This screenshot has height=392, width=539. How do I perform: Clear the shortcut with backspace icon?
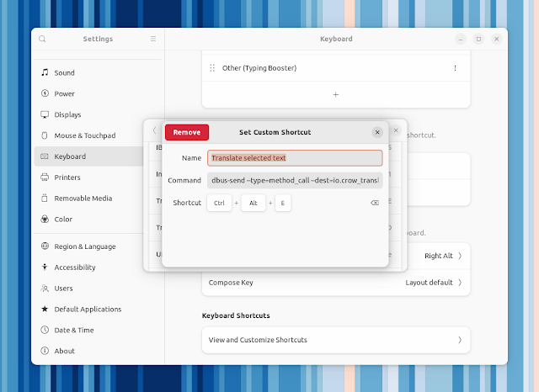(375, 203)
